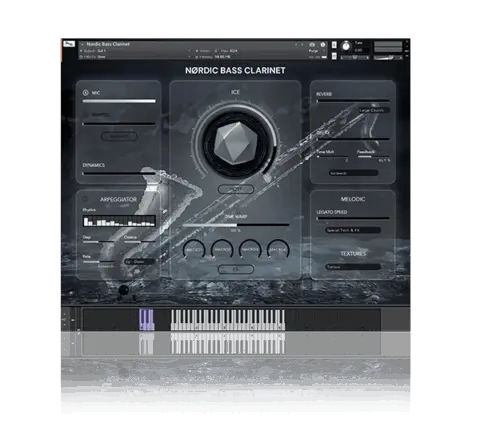Click the first Macro knob
The image size is (480, 434).
(x=194, y=249)
